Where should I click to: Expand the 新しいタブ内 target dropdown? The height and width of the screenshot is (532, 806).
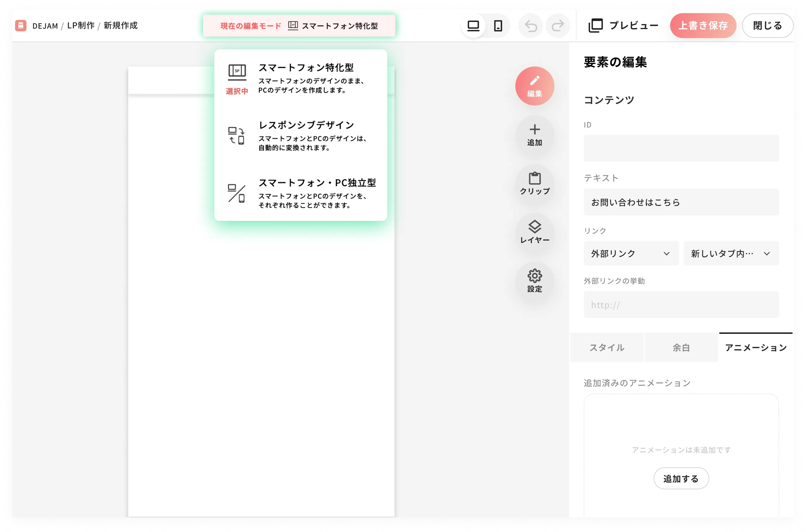pyautogui.click(x=731, y=253)
